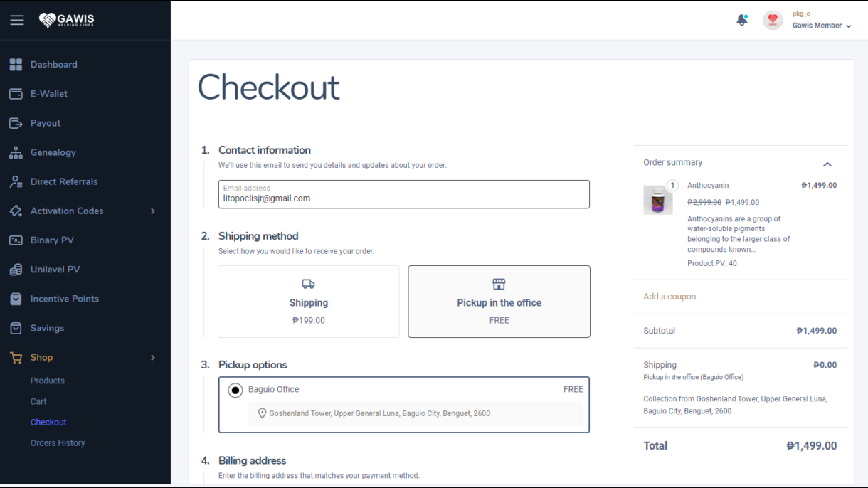The image size is (868, 488).
Task: Click the Anthocyanin product thumbnail
Action: [657, 200]
